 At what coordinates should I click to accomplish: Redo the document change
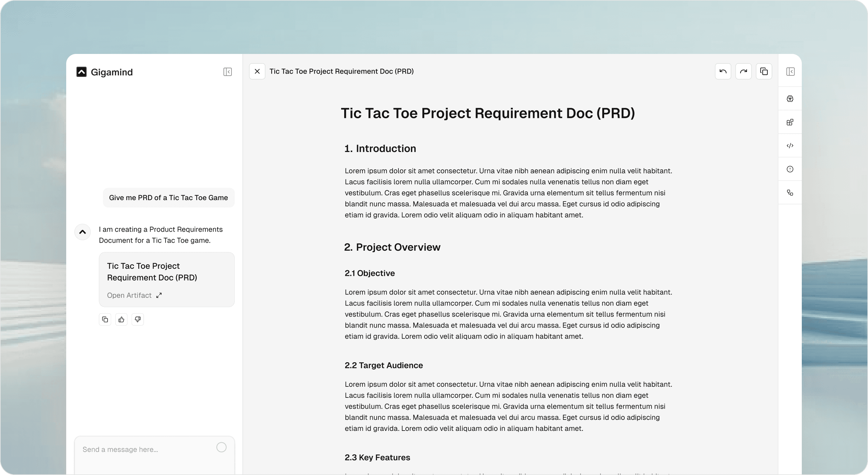tap(743, 71)
